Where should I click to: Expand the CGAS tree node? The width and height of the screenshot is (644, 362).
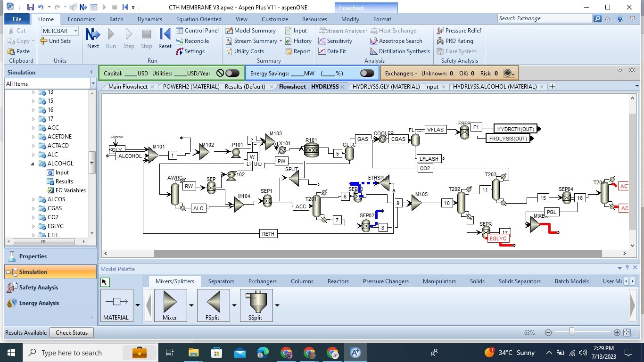33,208
